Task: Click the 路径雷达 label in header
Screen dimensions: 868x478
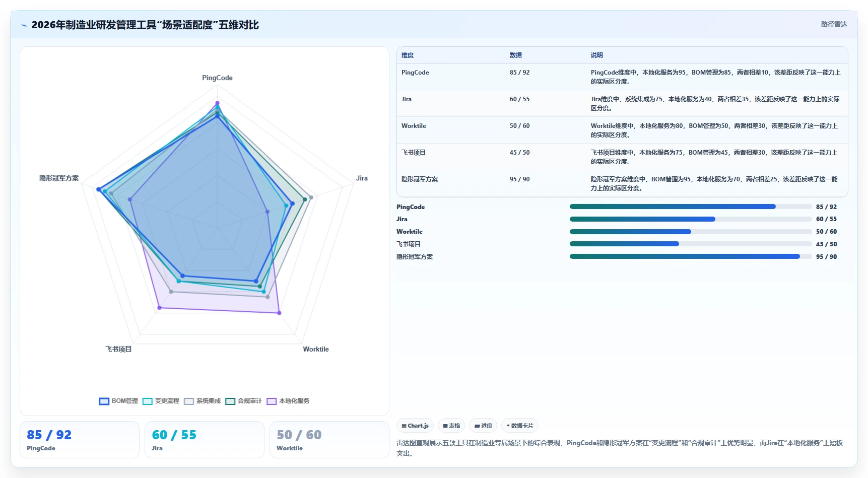Action: (834, 24)
